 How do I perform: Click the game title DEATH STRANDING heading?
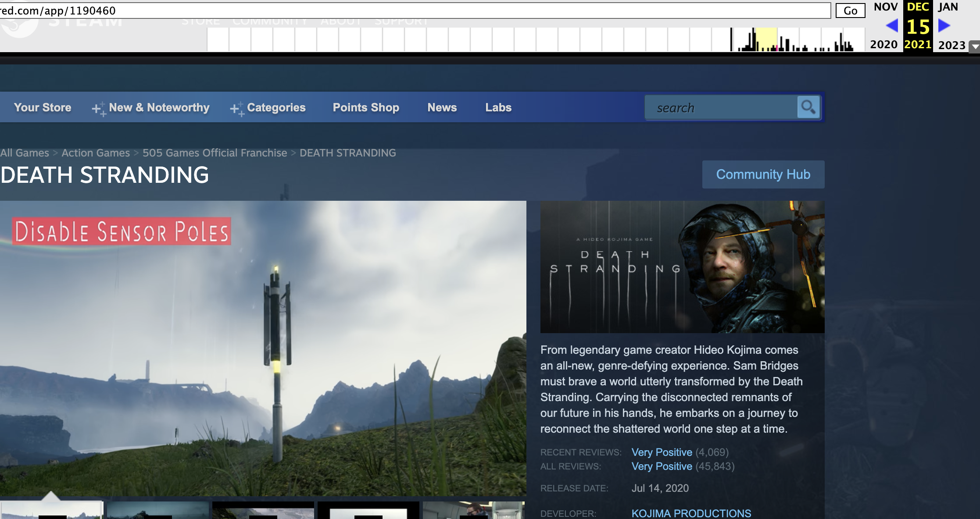click(x=104, y=175)
